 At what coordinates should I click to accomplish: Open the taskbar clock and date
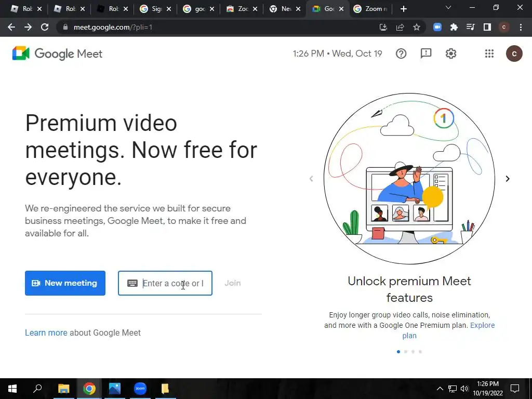point(488,389)
